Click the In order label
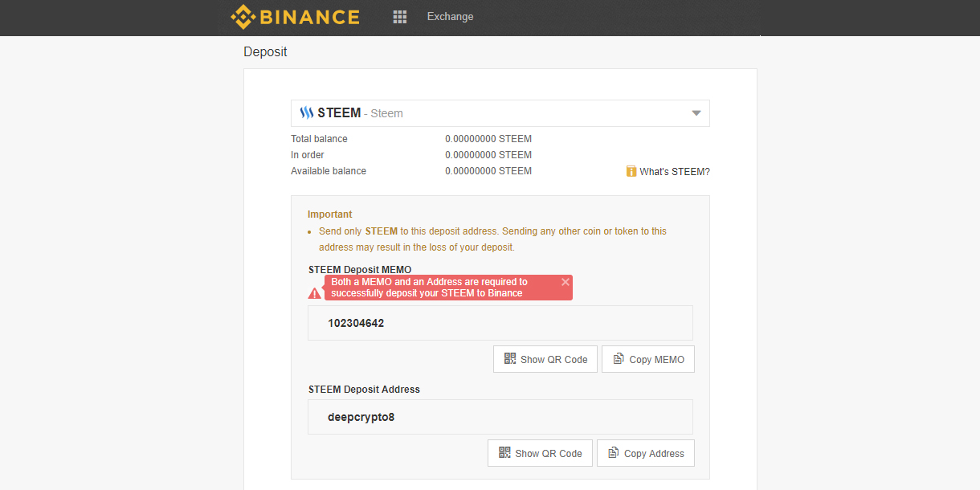Image resolution: width=980 pixels, height=490 pixels. point(308,155)
